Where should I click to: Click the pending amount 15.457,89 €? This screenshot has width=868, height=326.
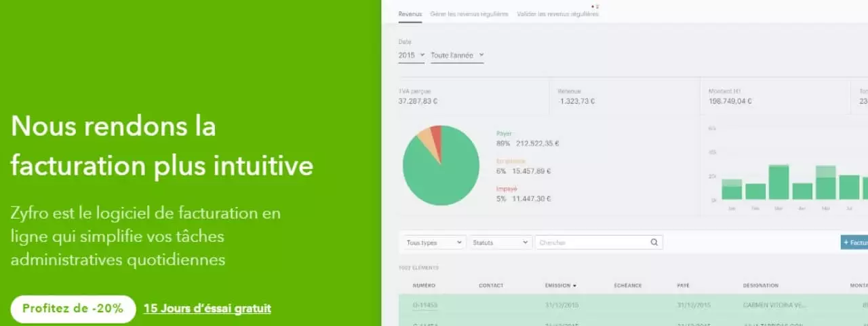click(x=533, y=171)
